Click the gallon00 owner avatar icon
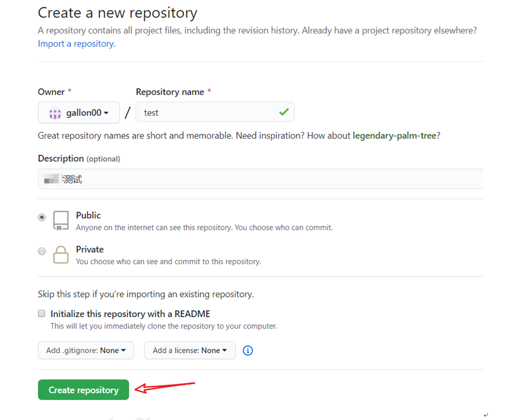The width and height of the screenshot is (516, 420). tap(55, 113)
